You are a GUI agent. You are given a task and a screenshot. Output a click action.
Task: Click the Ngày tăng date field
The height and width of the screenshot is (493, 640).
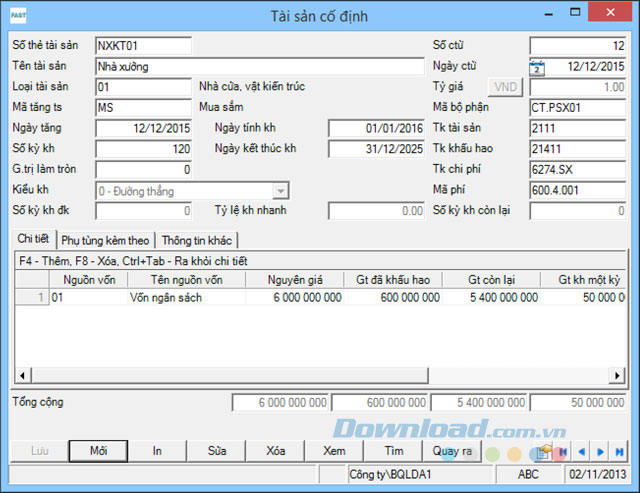pyautogui.click(x=143, y=128)
